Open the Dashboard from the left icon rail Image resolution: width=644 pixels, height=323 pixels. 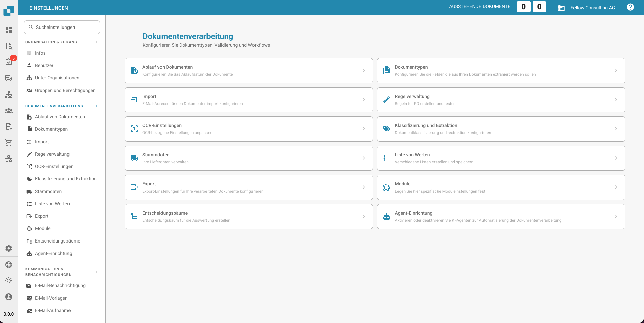pos(9,30)
